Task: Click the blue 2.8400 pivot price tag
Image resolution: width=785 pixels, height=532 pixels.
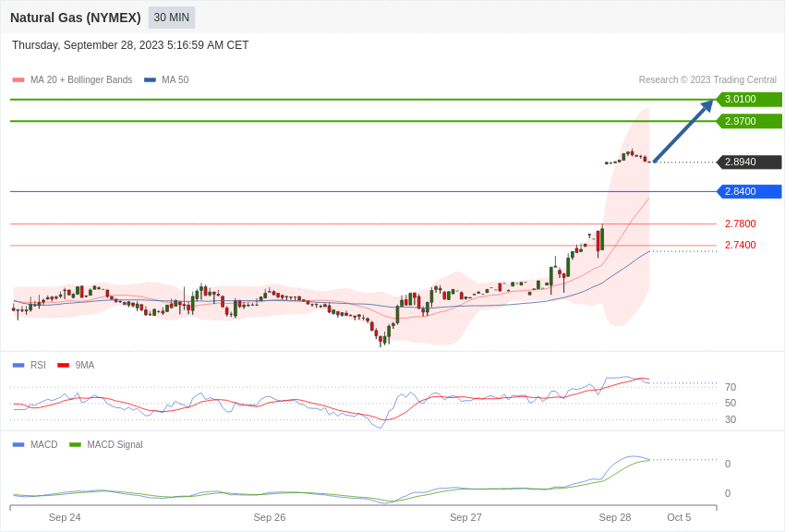Action: point(749,192)
